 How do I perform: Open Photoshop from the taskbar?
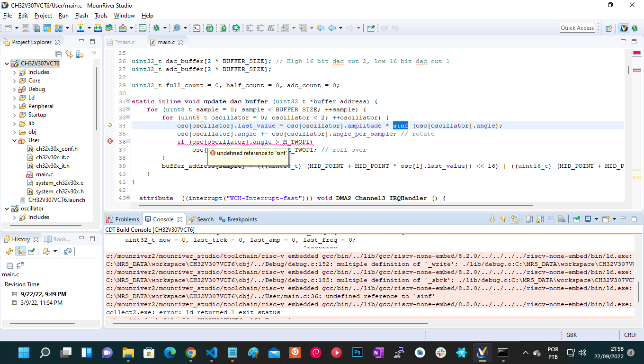pyautogui.click(x=358, y=353)
